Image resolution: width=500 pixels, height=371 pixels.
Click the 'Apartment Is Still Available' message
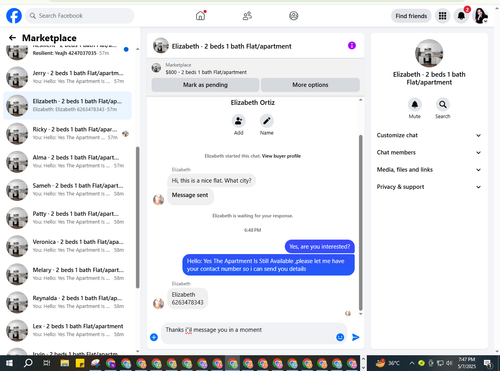(268, 265)
